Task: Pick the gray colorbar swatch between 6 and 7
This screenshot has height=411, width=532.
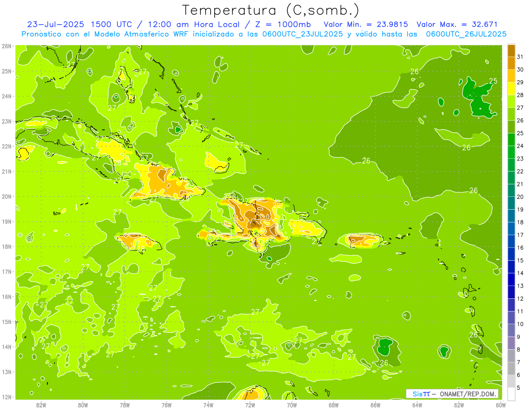Action: [511, 368]
